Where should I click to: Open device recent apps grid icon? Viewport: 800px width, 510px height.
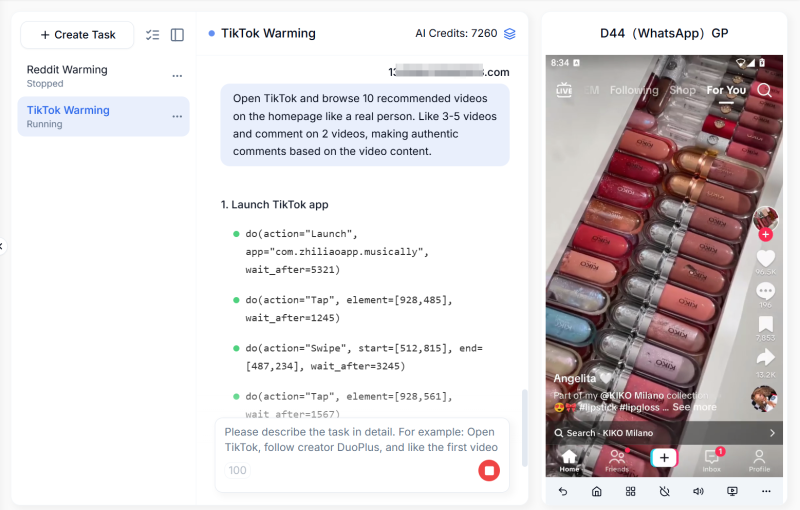click(x=631, y=491)
